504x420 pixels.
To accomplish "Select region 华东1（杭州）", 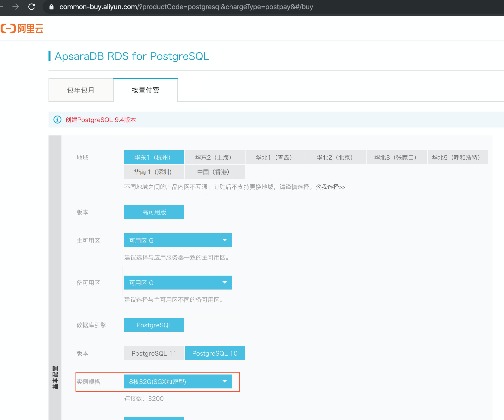I will click(154, 157).
